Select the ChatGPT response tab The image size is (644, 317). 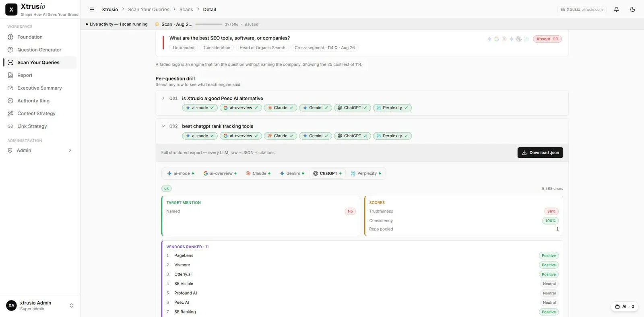tap(328, 173)
